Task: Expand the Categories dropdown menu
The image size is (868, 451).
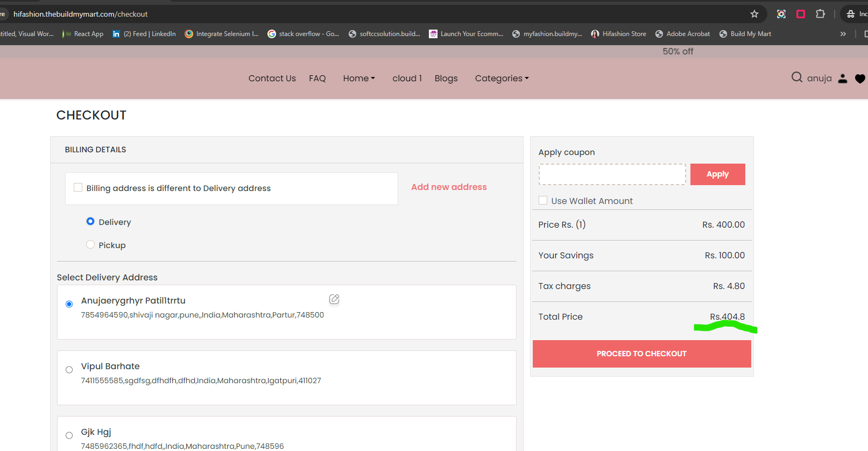Action: 502,78
